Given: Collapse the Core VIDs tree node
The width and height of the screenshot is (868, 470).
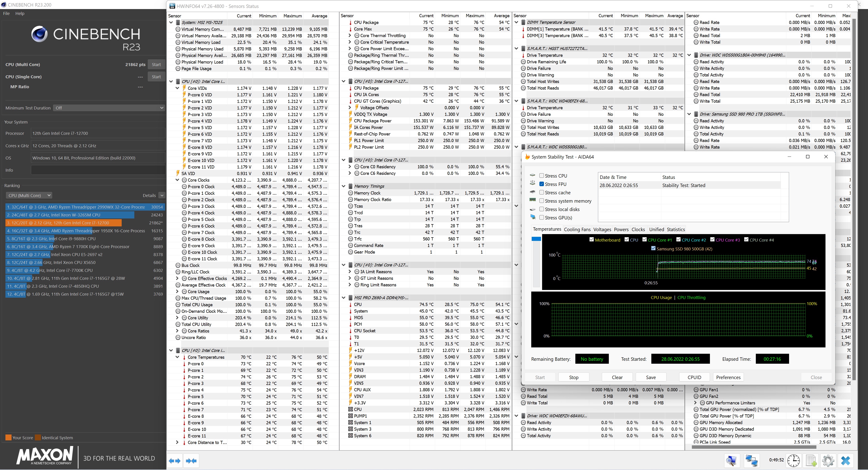Looking at the screenshot, I should (178, 88).
